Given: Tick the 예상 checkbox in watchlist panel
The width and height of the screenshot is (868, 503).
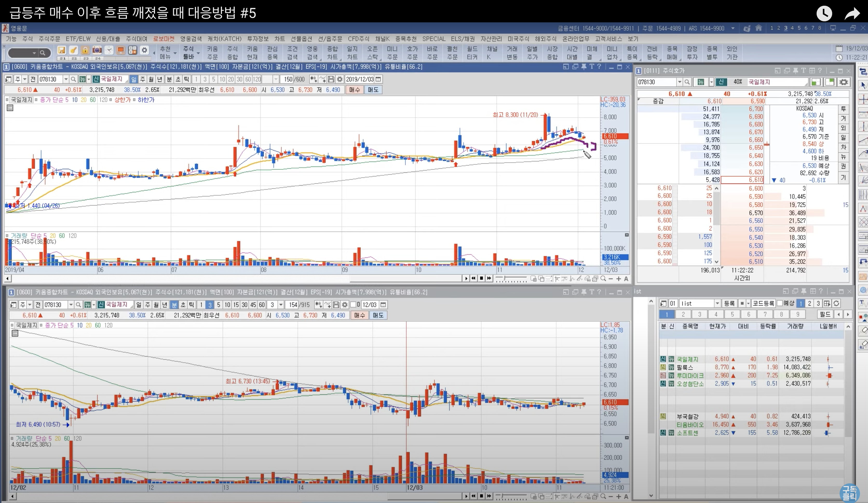Looking at the screenshot, I should pyautogui.click(x=780, y=303).
